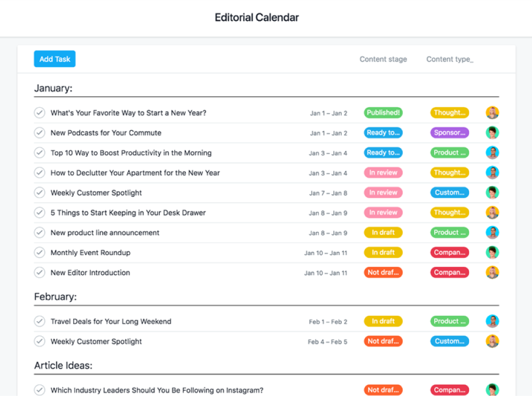Click the avatar beside "New Editor Introduction"
The image size is (532, 396).
pyautogui.click(x=492, y=272)
